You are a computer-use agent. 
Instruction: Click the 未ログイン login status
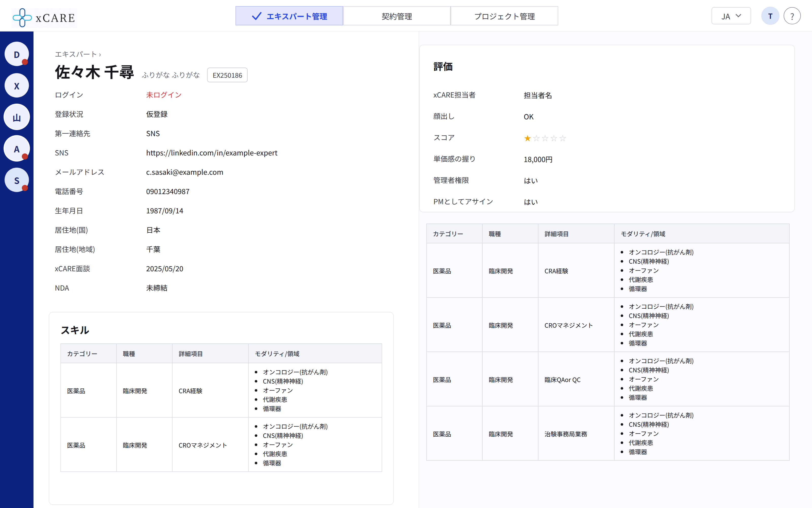[x=164, y=95]
